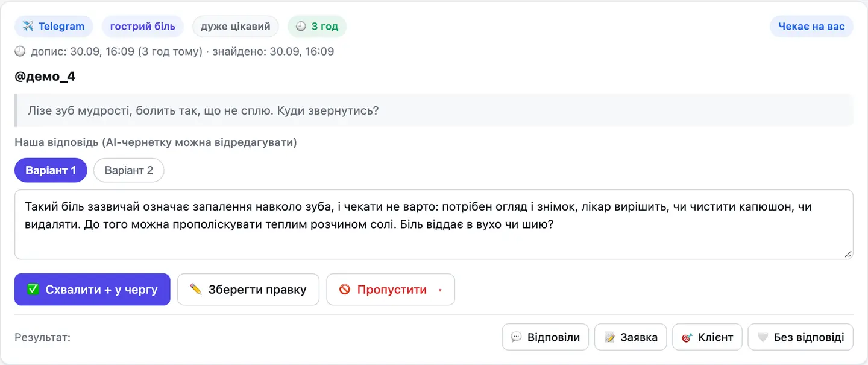The height and width of the screenshot is (365, 868).
Task: Click the white heart icon on 'Без відповіді'
Action: [x=763, y=337]
